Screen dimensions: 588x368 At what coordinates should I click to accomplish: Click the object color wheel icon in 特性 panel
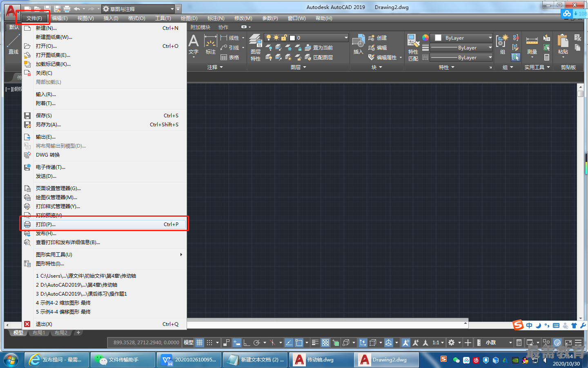point(425,38)
